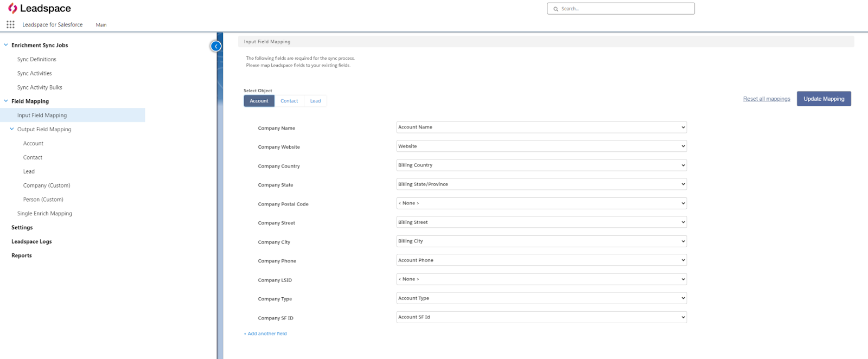
Task: Collapse the Enrichment Sync Jobs section
Action: tap(6, 45)
